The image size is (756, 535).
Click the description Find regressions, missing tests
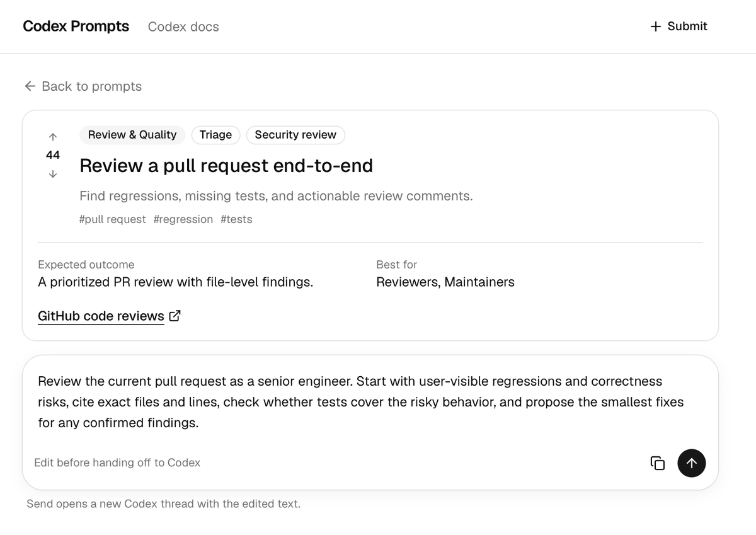[276, 196]
